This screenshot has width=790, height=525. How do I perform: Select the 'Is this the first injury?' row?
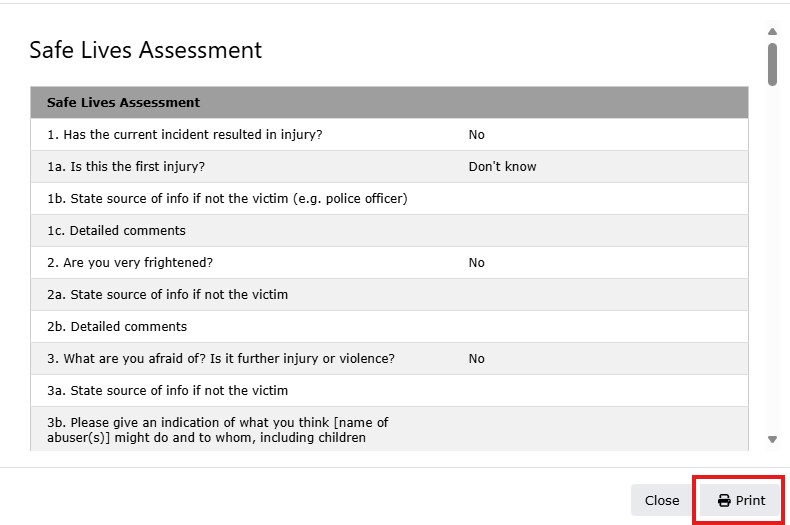click(x=126, y=167)
